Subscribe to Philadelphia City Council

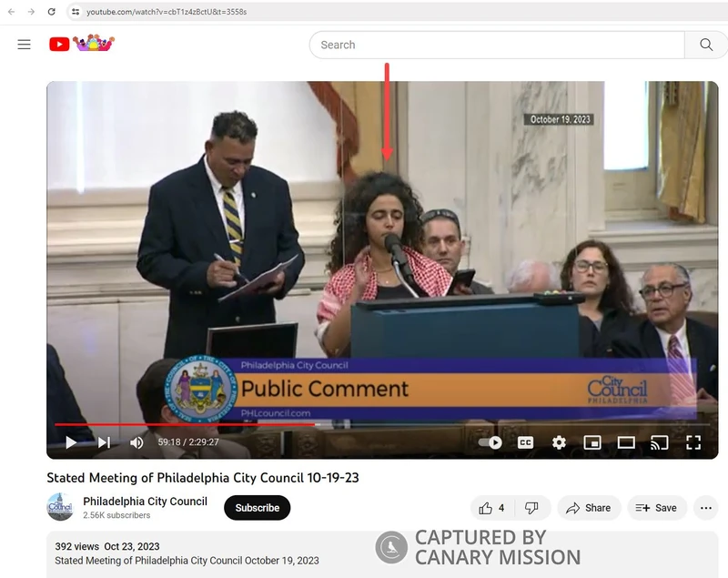pyautogui.click(x=257, y=508)
